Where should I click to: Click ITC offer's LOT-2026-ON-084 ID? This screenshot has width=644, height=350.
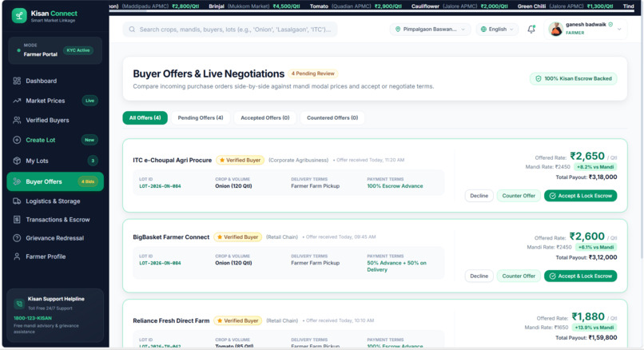click(160, 186)
